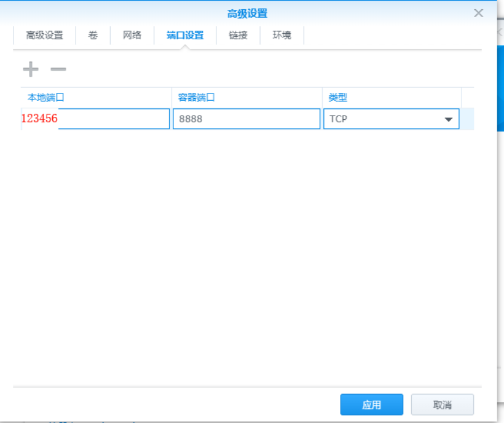Click the local port field showing 123456
The width and height of the screenshot is (504, 423).
click(95, 119)
